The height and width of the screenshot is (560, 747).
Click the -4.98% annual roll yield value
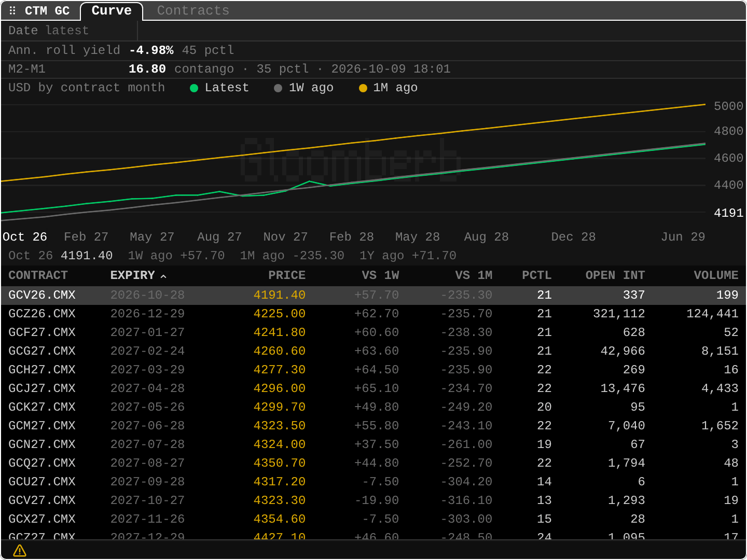[x=151, y=50]
